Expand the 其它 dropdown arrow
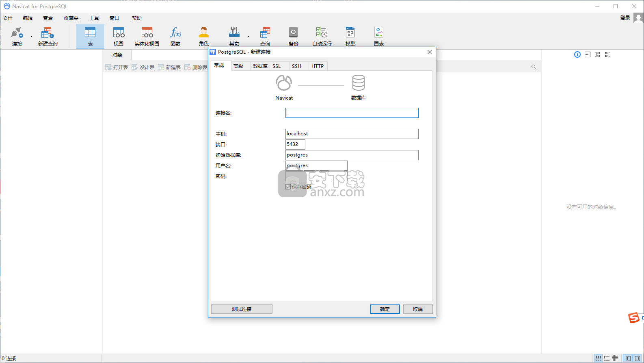The height and width of the screenshot is (363, 644). [x=249, y=36]
